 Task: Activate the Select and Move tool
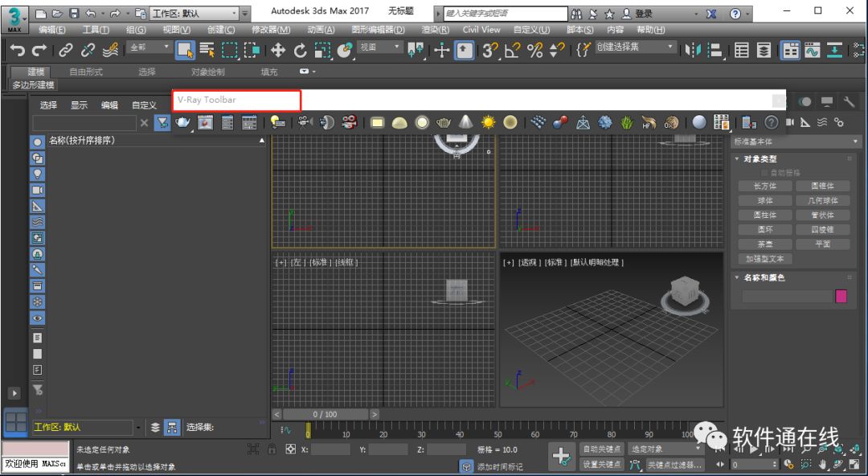tap(277, 51)
